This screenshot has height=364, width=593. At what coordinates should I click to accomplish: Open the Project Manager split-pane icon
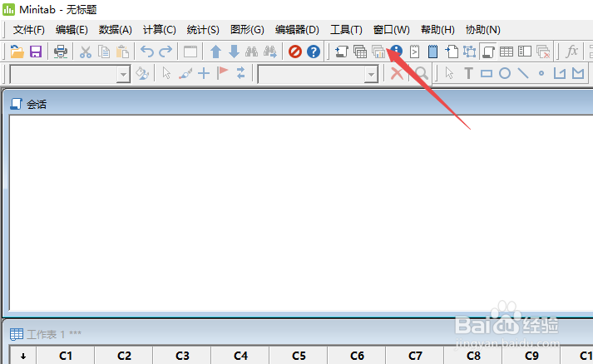525,52
